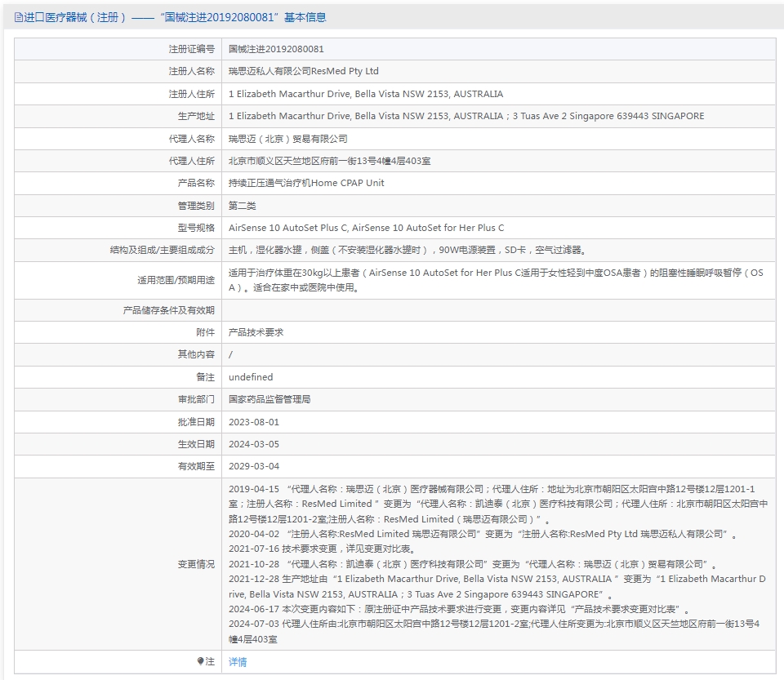Click the 备注 value undefined
This screenshot has width=784, height=680.
point(251,377)
